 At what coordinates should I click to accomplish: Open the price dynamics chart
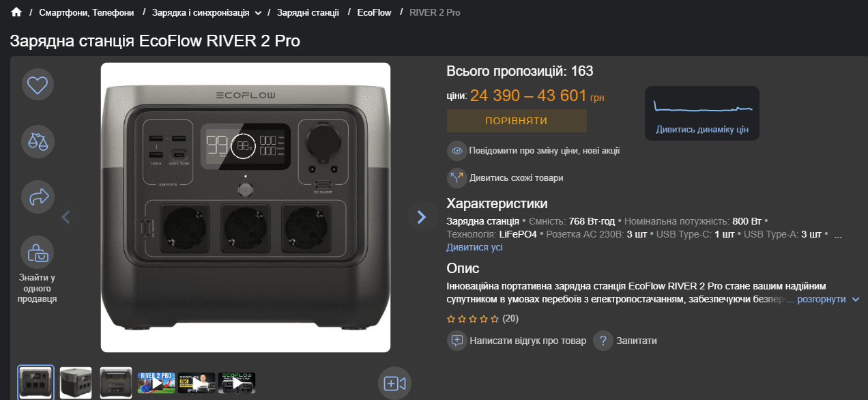[702, 113]
